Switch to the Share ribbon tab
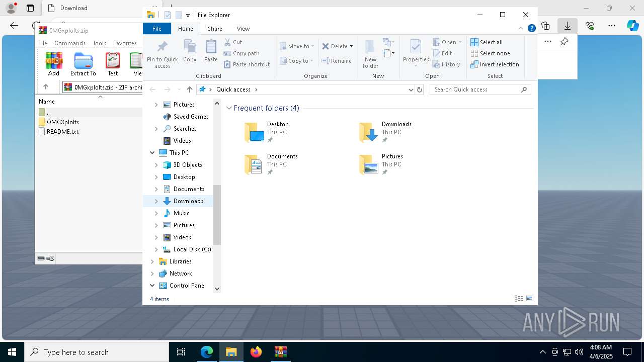The width and height of the screenshot is (644, 362). tap(215, 29)
